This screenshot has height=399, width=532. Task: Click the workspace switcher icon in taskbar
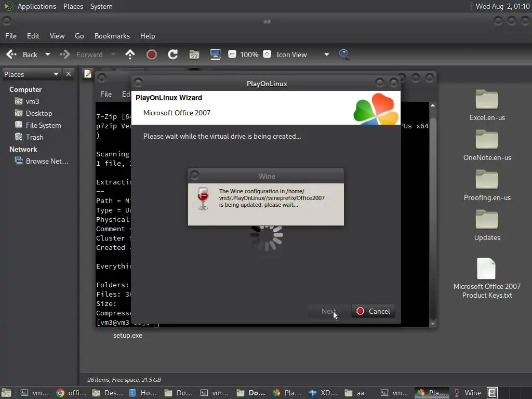493,393
